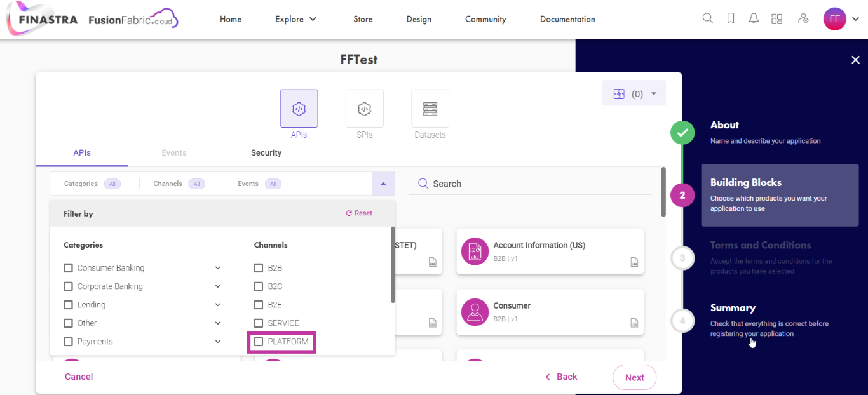Check the PLATFORM channel checkbox
868x395 pixels.
click(259, 342)
